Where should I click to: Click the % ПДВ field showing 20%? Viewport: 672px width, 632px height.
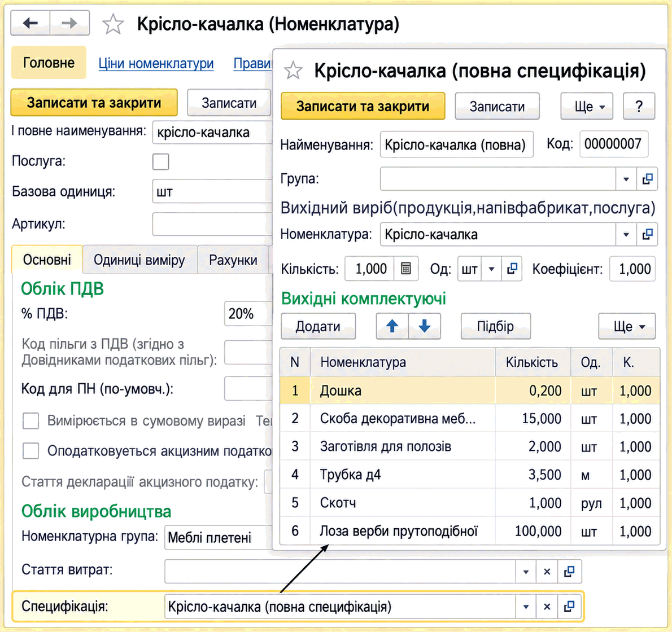(x=248, y=313)
